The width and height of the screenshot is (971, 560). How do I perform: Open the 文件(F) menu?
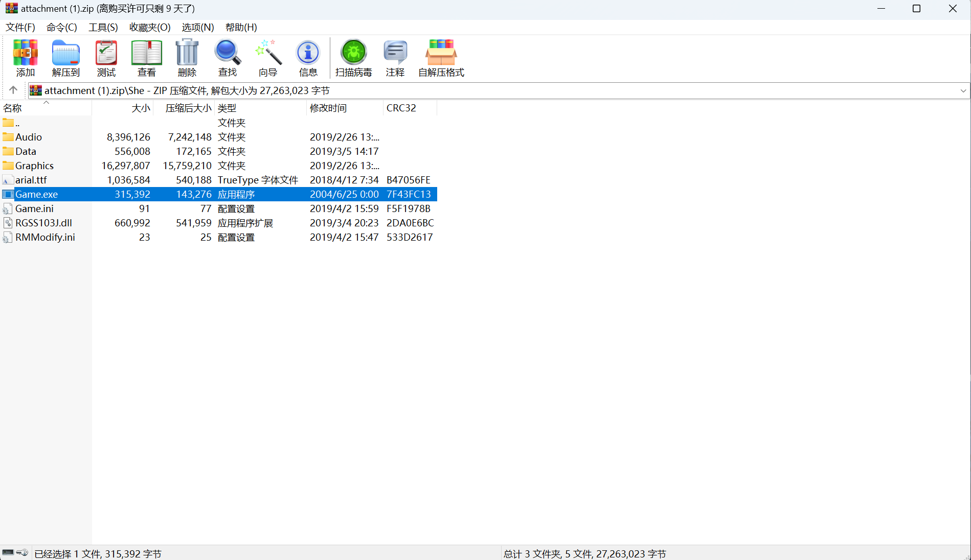tap(20, 28)
